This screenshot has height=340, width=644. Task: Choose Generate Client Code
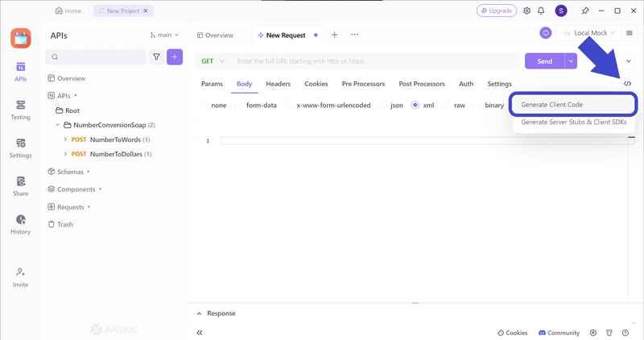pos(573,105)
